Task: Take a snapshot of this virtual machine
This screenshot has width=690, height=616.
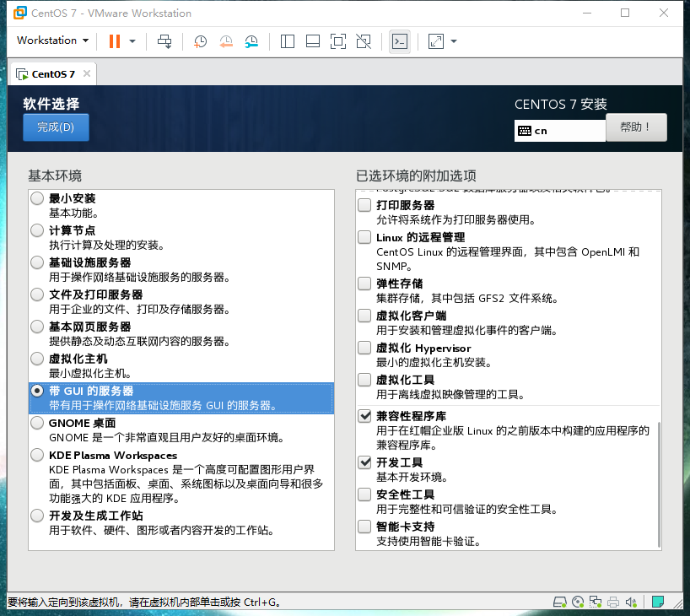Action: [x=200, y=41]
